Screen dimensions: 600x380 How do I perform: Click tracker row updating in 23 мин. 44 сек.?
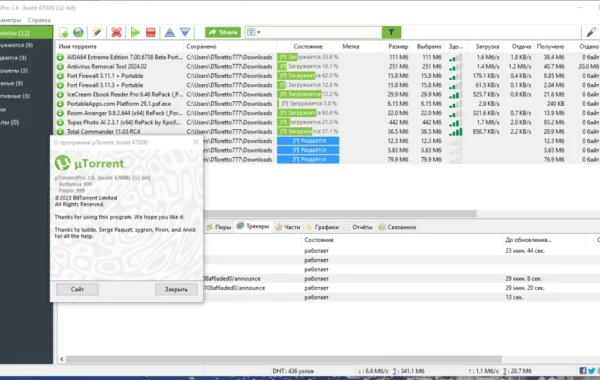click(402, 251)
